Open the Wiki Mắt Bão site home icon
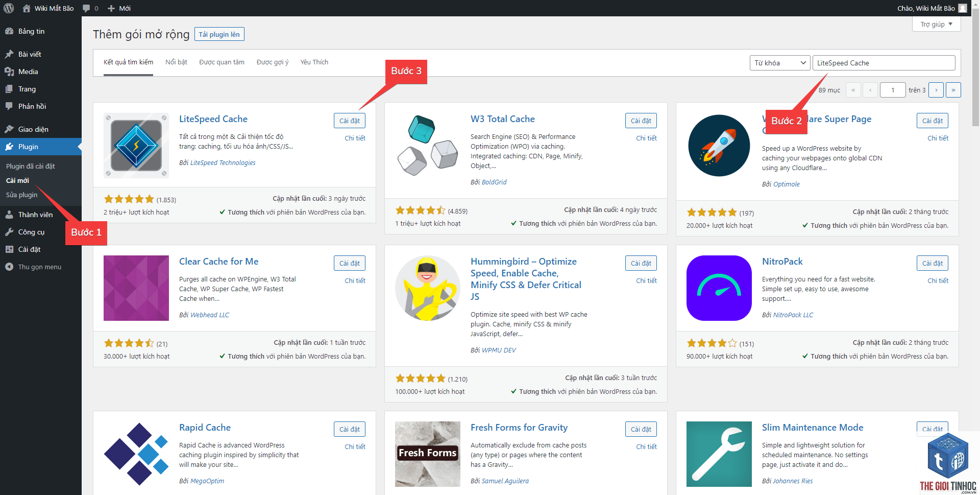980x495 pixels. [26, 8]
